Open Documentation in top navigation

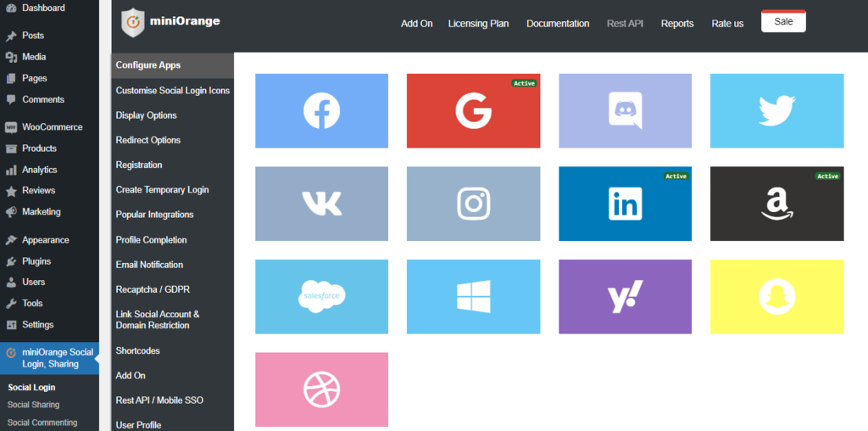point(558,24)
